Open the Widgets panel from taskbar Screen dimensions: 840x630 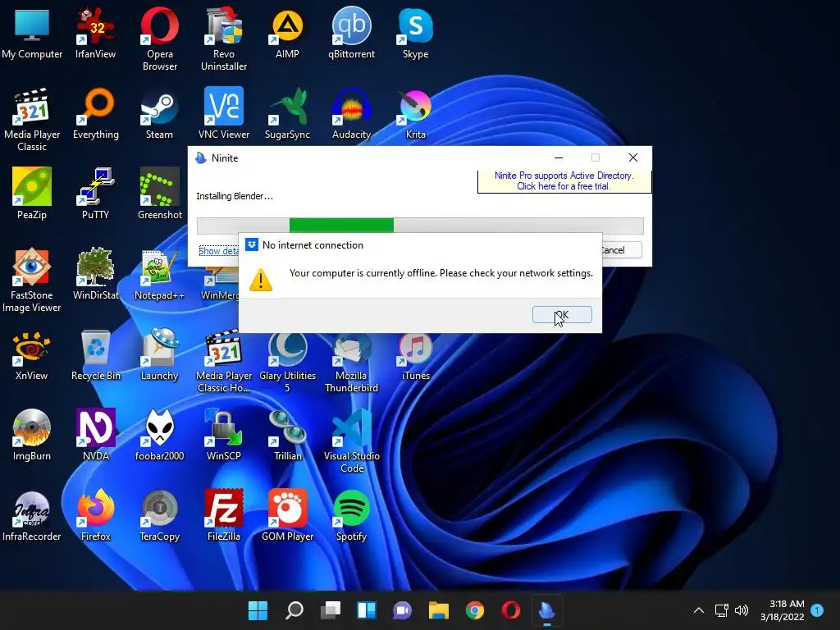coord(367,610)
